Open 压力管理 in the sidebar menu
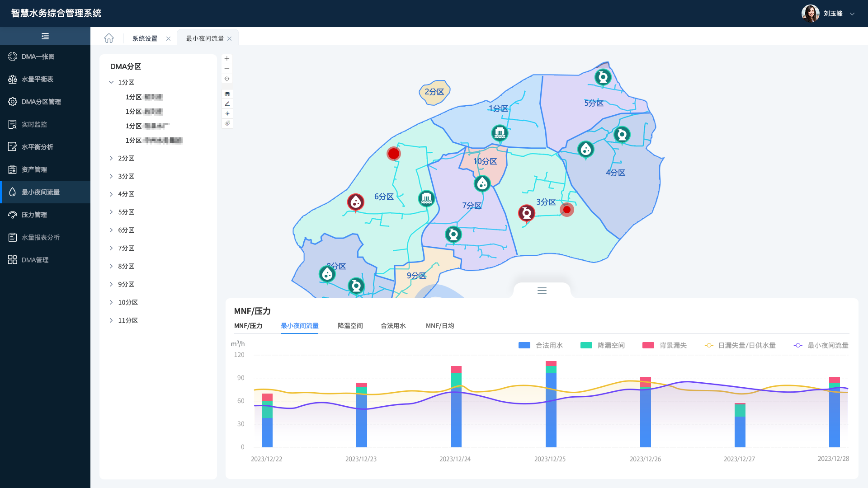 pyautogui.click(x=34, y=215)
